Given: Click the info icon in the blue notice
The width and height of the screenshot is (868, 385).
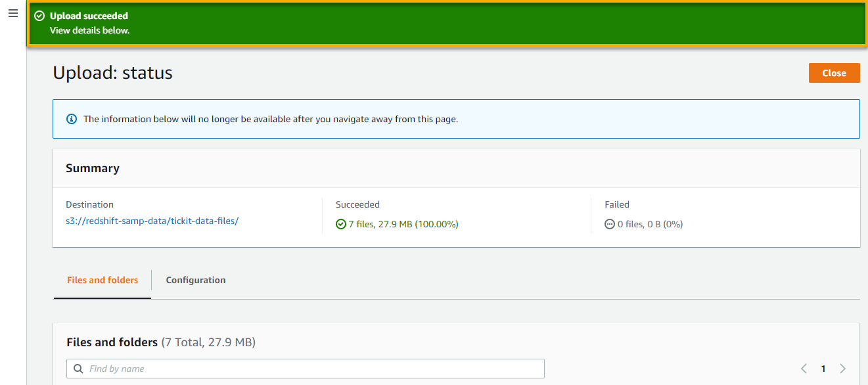Looking at the screenshot, I should [72, 119].
